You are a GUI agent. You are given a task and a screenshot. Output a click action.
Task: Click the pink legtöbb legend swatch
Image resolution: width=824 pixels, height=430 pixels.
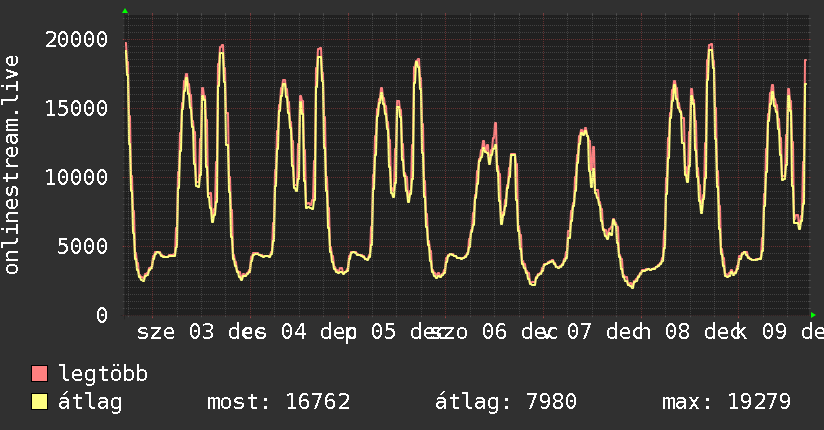click(x=39, y=373)
